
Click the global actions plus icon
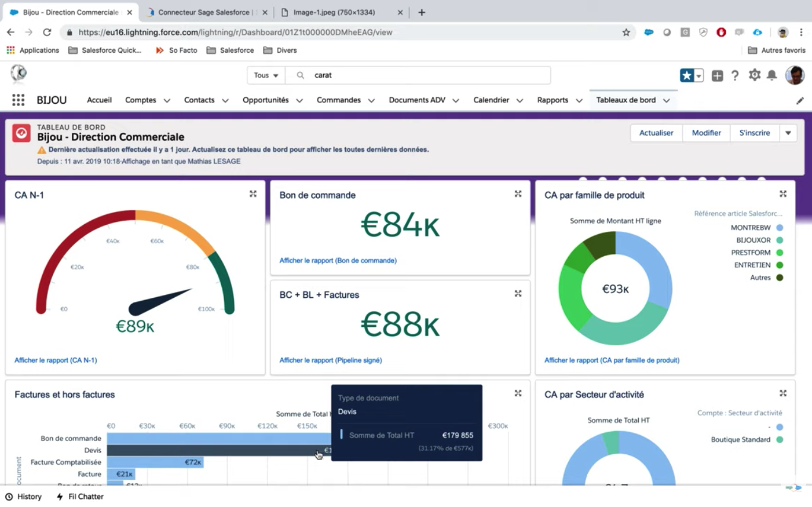pyautogui.click(x=717, y=75)
